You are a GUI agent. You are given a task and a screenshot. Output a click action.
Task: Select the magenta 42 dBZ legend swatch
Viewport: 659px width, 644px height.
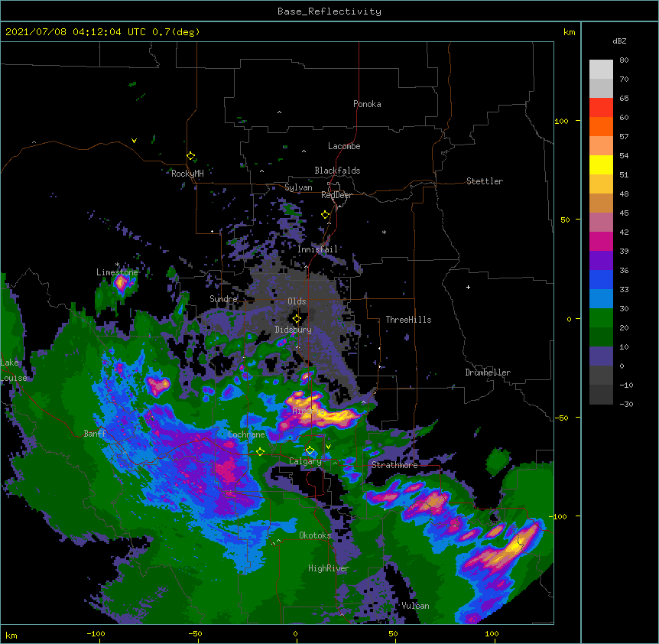[601, 241]
